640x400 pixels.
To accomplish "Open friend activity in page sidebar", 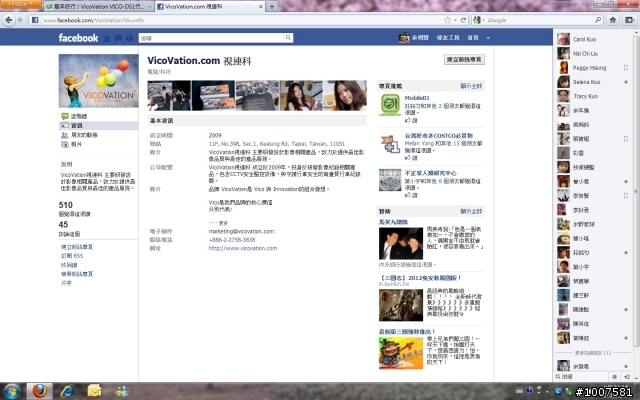I will tap(79, 135).
